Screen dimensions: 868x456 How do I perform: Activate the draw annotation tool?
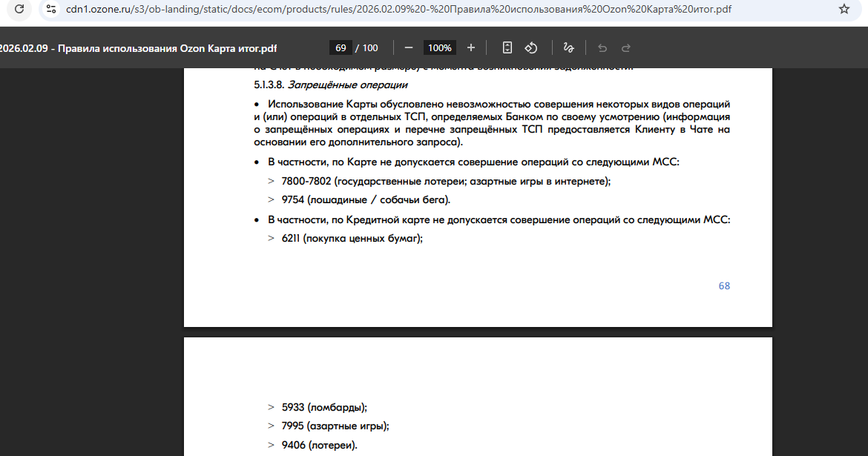[x=568, y=47]
